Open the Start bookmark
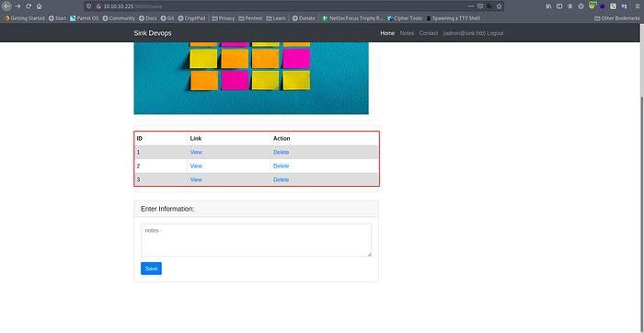644x333 pixels. tap(57, 18)
